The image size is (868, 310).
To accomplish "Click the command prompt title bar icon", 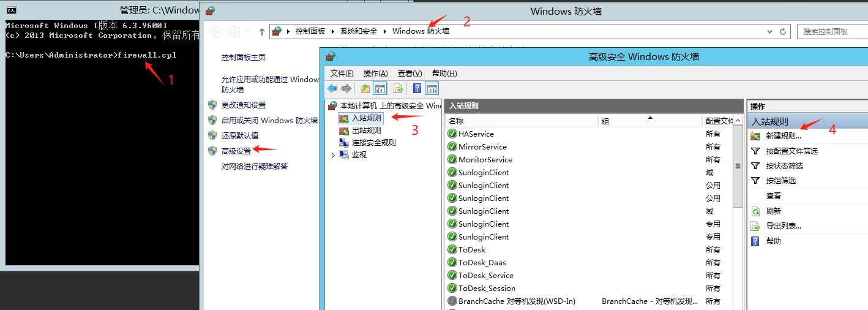I will 12,10.
